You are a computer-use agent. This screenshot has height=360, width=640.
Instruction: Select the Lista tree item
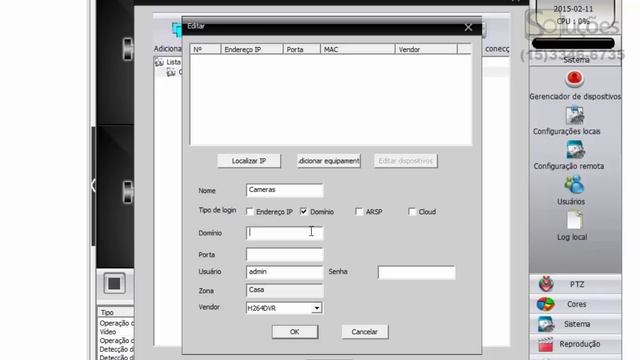(x=173, y=62)
